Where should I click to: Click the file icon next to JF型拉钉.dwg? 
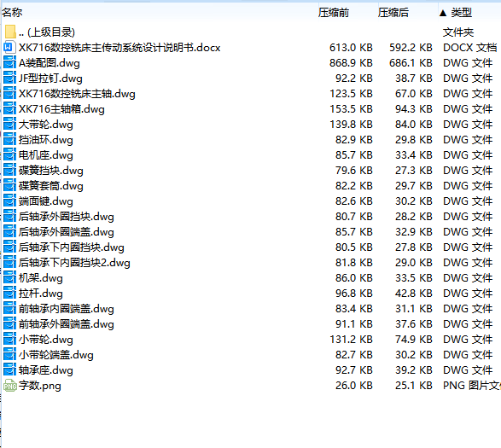pyautogui.click(x=9, y=78)
